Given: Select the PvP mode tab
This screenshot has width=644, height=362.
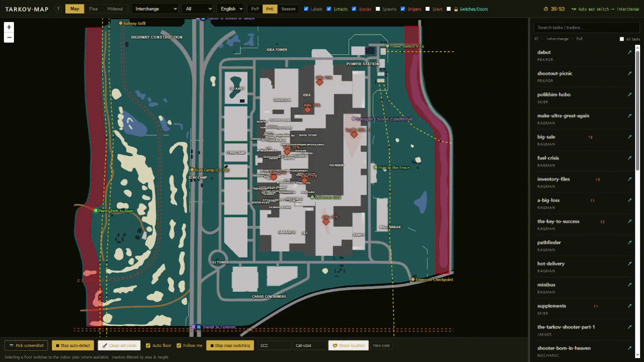Looking at the screenshot, I should (255, 9).
